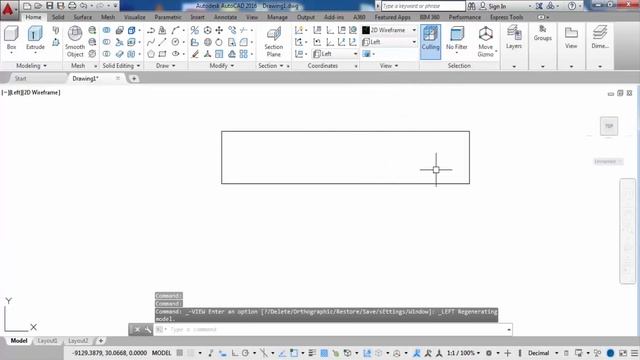Image resolution: width=640 pixels, height=360 pixels.
Task: Open the status bar Customization menu icon
Action: [635, 353]
